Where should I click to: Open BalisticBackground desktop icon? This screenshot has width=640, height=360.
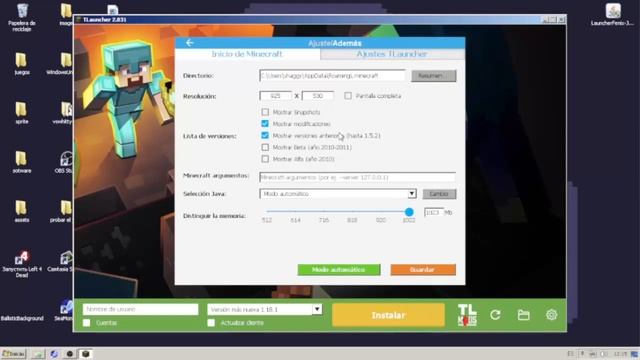click(x=22, y=318)
